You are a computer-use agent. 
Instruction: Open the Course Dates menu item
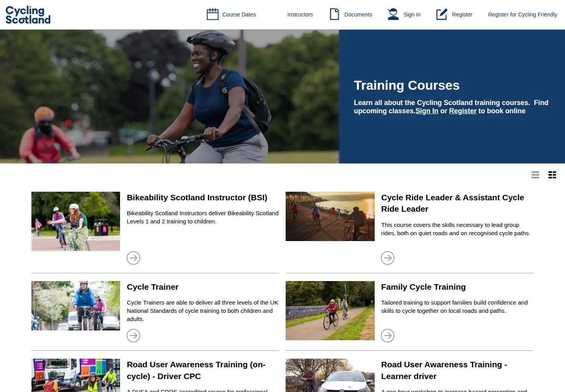click(x=239, y=15)
